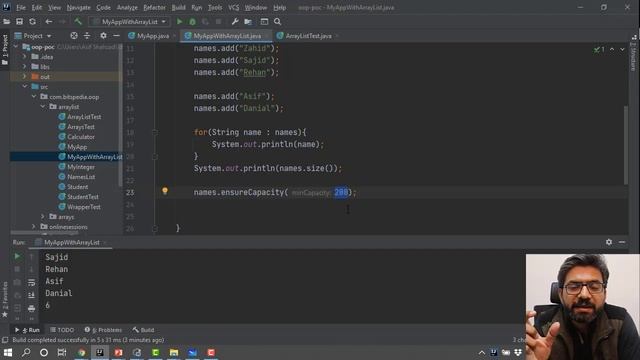Click the light bulb intention icon on line 23
This screenshot has height=360, width=640.
[165, 191]
